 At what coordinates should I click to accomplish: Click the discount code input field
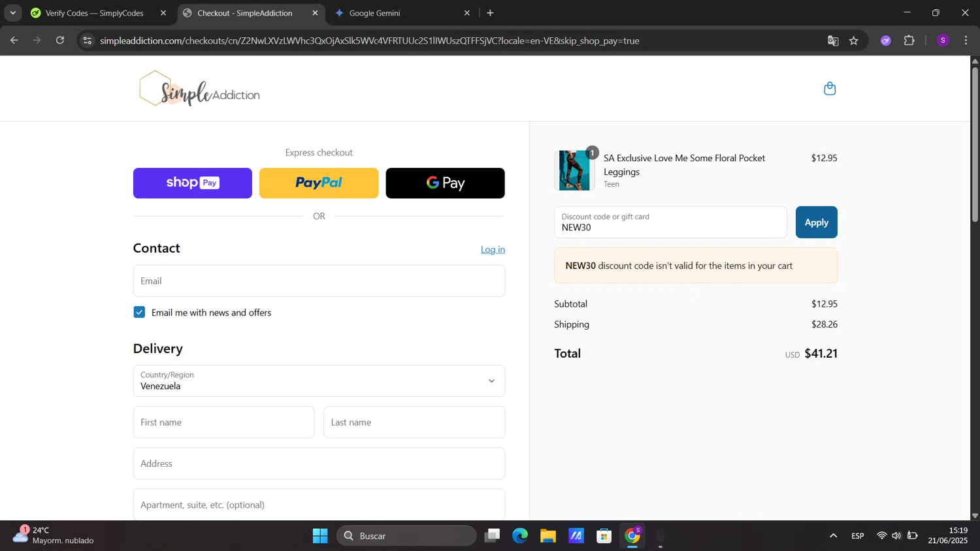(x=670, y=223)
